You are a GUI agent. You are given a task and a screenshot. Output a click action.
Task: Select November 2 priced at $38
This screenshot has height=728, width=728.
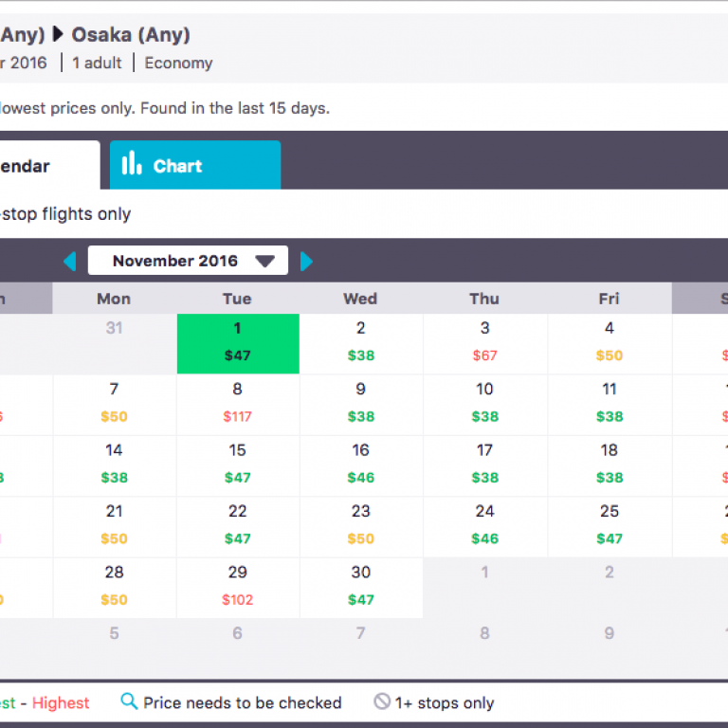(360, 343)
